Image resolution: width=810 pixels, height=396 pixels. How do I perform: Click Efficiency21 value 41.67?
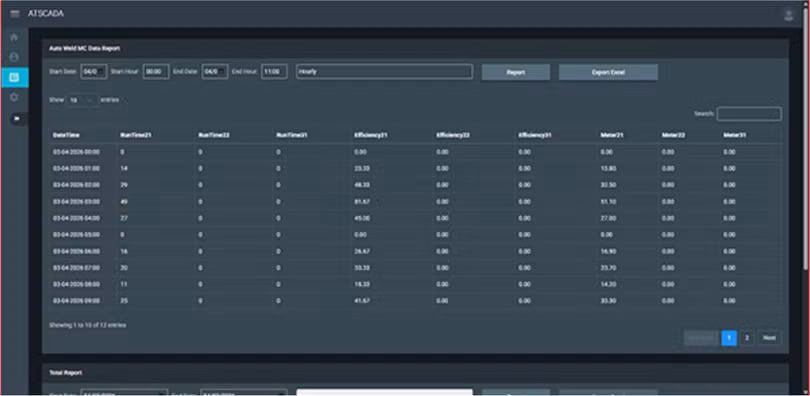[362, 300]
